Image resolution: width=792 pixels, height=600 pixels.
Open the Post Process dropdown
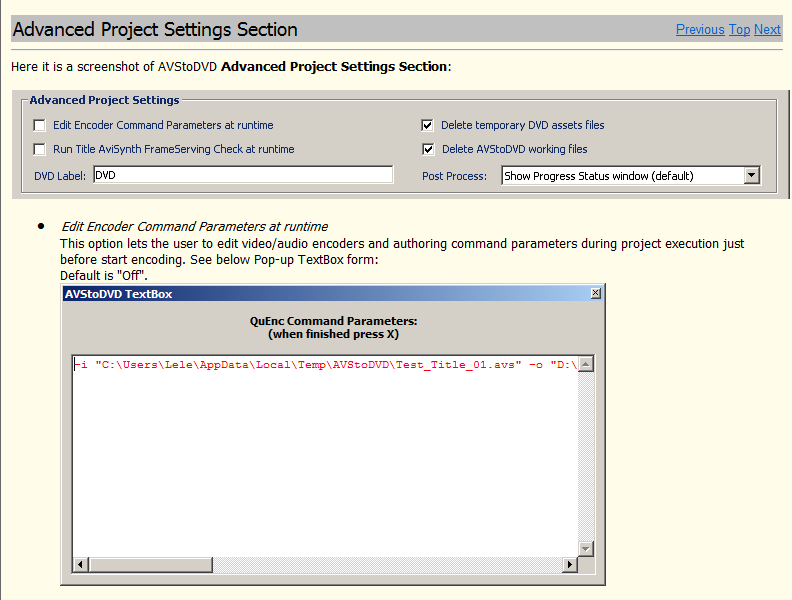click(752, 176)
